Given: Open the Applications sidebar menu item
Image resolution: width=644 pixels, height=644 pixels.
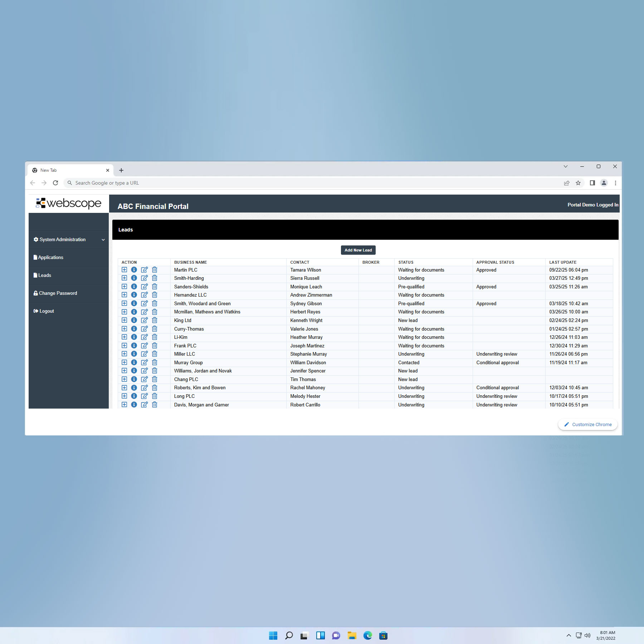Looking at the screenshot, I should (50, 258).
